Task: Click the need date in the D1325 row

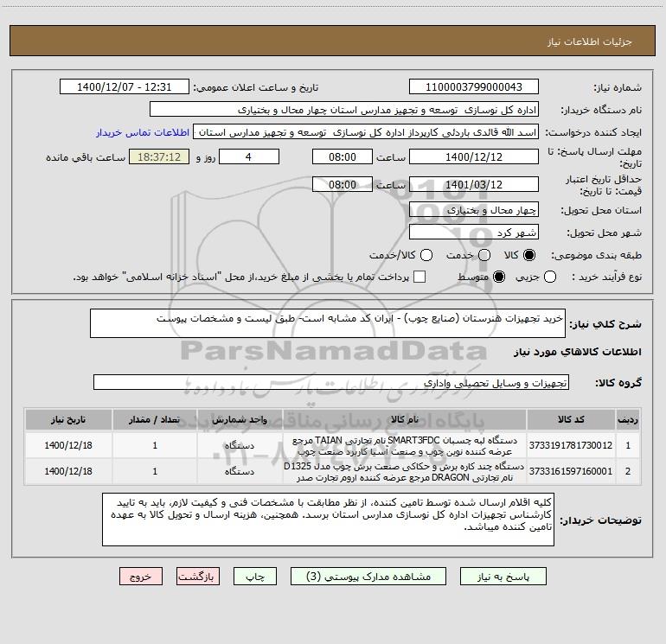Action: [x=68, y=471]
